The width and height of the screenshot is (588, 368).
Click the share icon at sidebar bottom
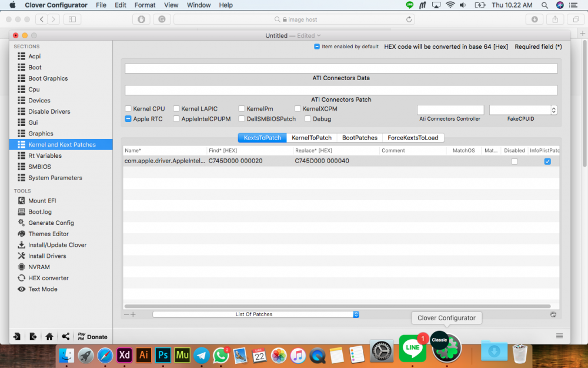[66, 336]
